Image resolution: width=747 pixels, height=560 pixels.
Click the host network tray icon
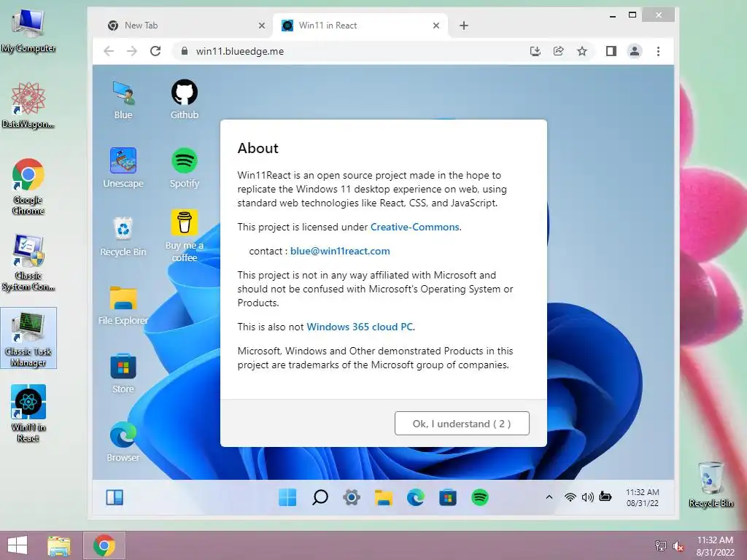tap(660, 545)
